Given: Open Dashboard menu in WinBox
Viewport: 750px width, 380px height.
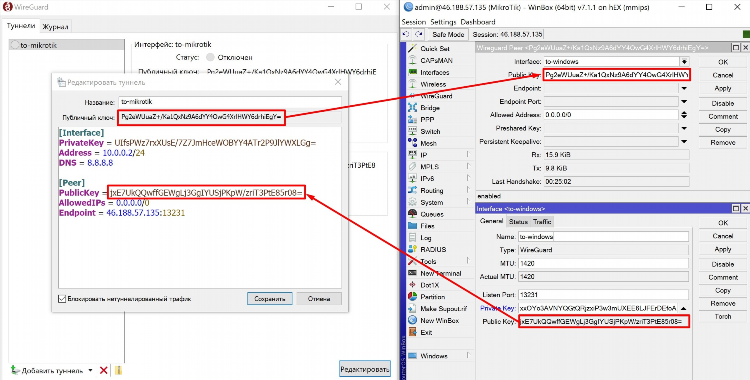Looking at the screenshot, I should tap(478, 22).
